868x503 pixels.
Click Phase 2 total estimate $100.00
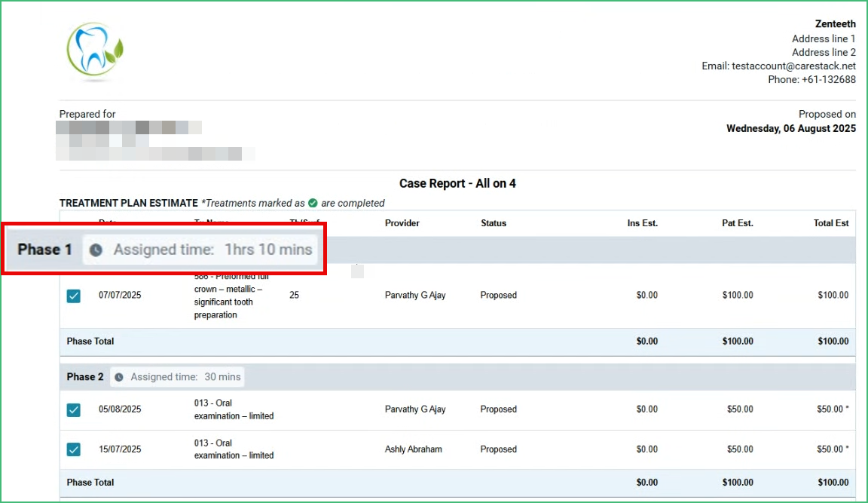click(x=833, y=483)
